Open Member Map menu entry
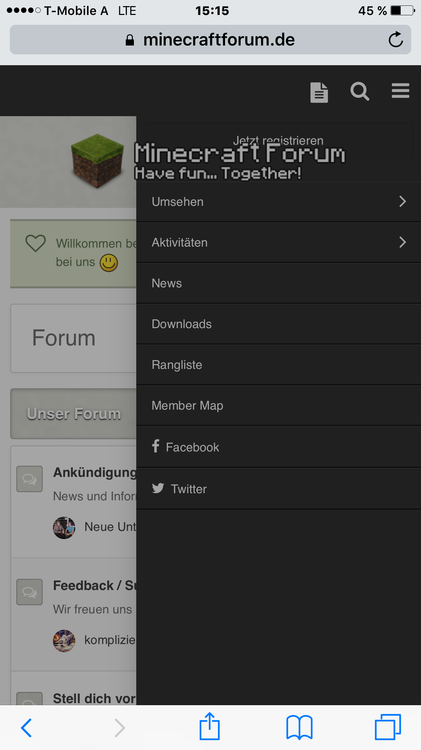The width and height of the screenshot is (421, 750). click(x=278, y=406)
